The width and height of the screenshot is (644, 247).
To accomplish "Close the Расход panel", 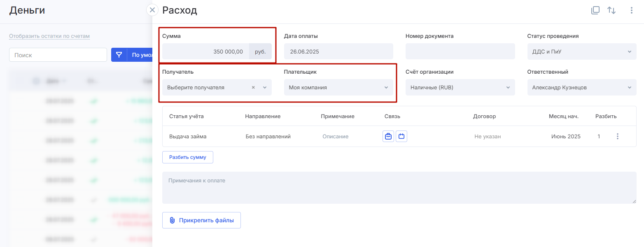I will tap(152, 10).
